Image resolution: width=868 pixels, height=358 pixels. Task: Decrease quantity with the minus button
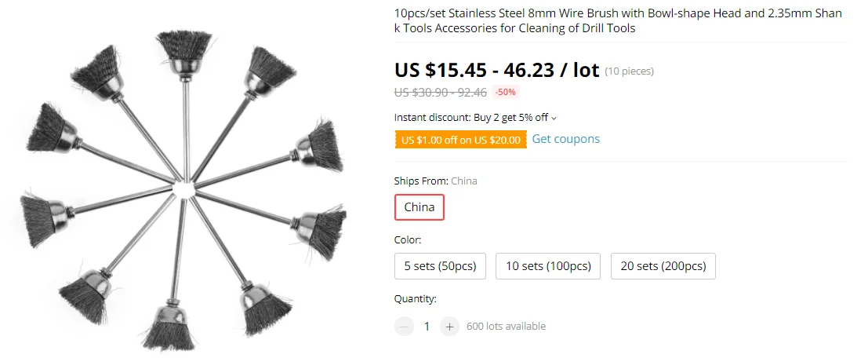pos(404,327)
